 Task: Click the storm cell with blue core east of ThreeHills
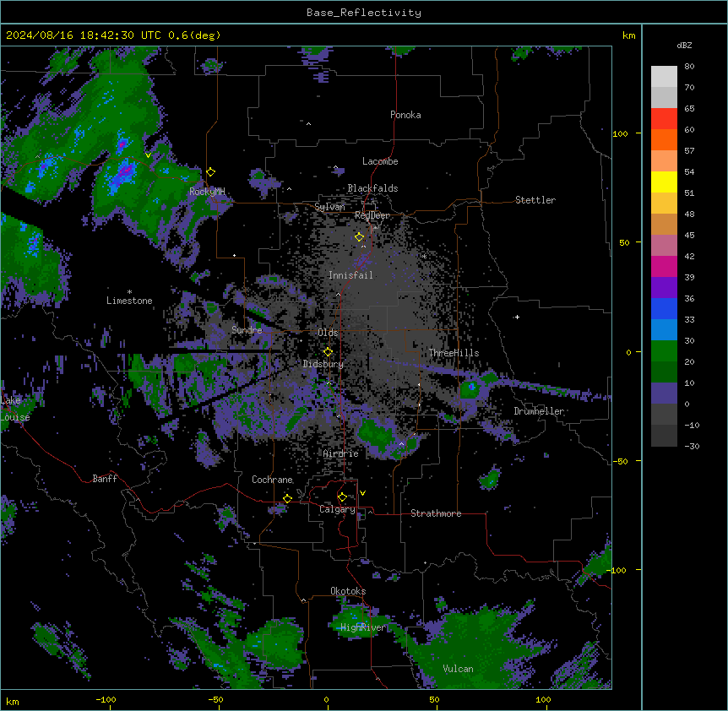click(x=471, y=388)
